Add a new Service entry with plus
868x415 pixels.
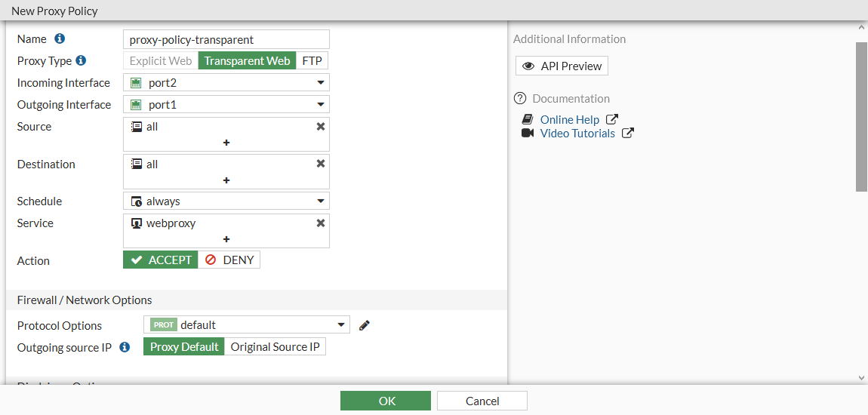pyautogui.click(x=226, y=239)
